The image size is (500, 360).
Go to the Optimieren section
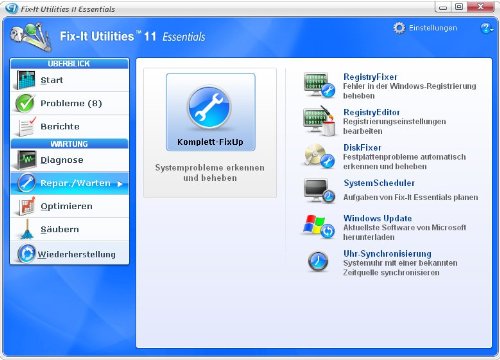point(70,206)
